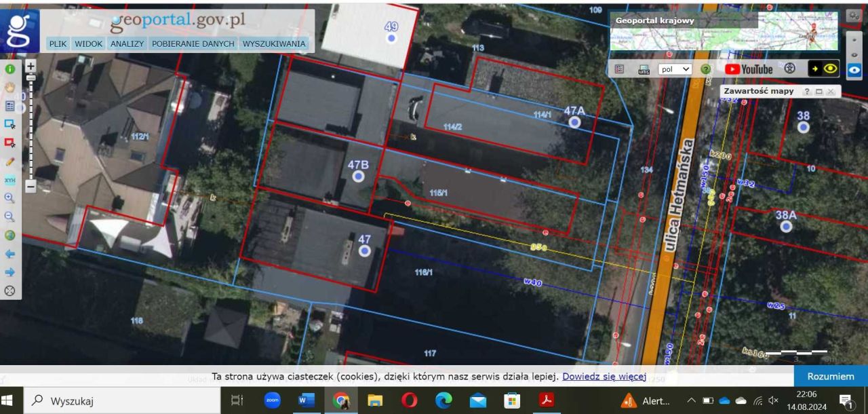
Task: Close the Zawartość mapy panel
Action: point(830,91)
